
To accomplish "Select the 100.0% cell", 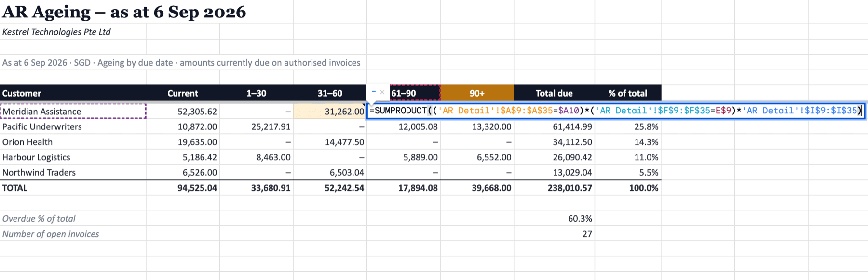I will [x=628, y=188].
